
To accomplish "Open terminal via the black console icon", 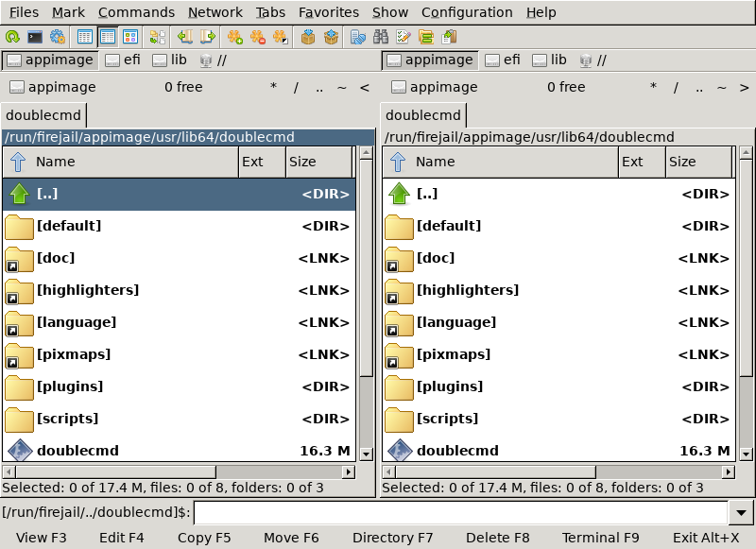I will [35, 37].
